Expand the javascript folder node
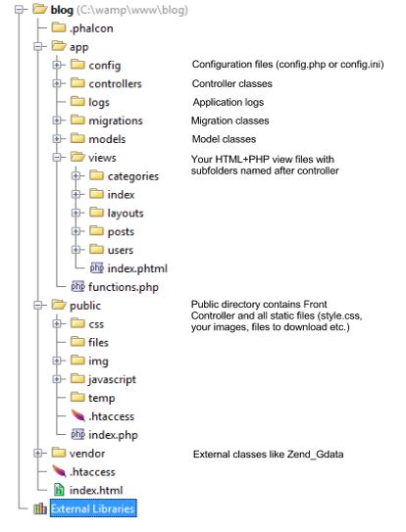 (x=57, y=379)
